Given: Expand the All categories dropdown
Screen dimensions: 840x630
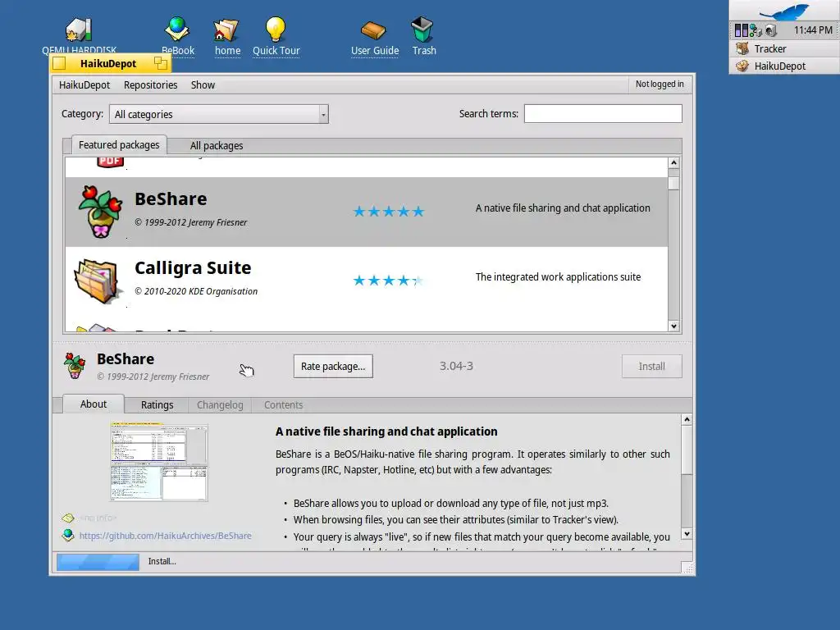Looking at the screenshot, I should coord(218,114).
